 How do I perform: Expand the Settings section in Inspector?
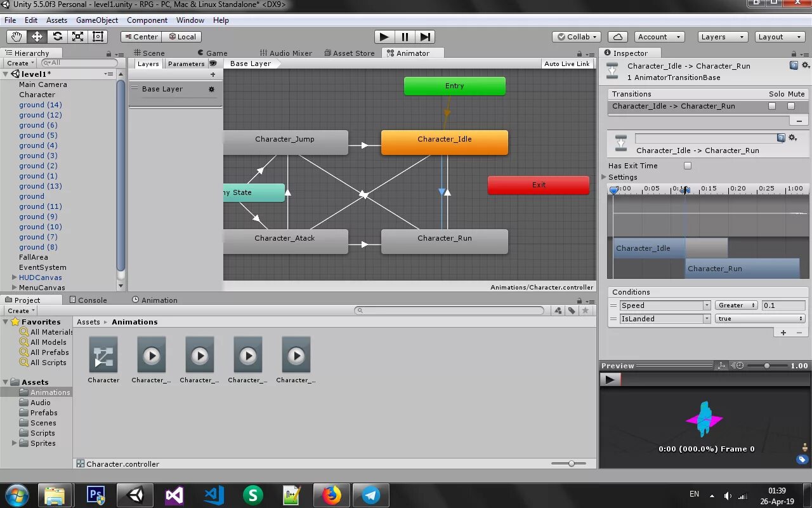(x=605, y=177)
